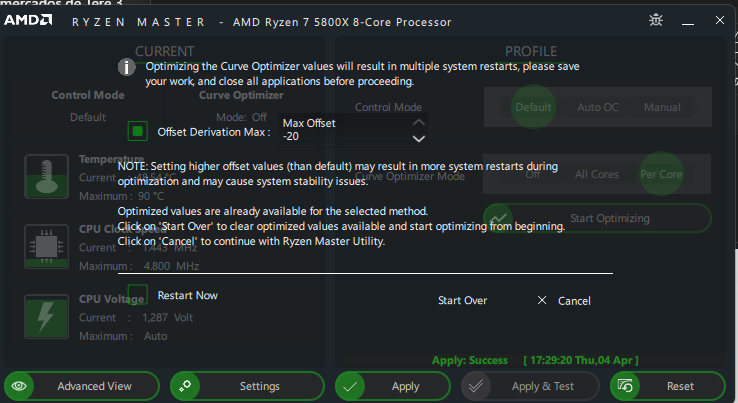Click the 'Apply: Success' status message
Viewport: 738px width, 403px height.
point(470,360)
